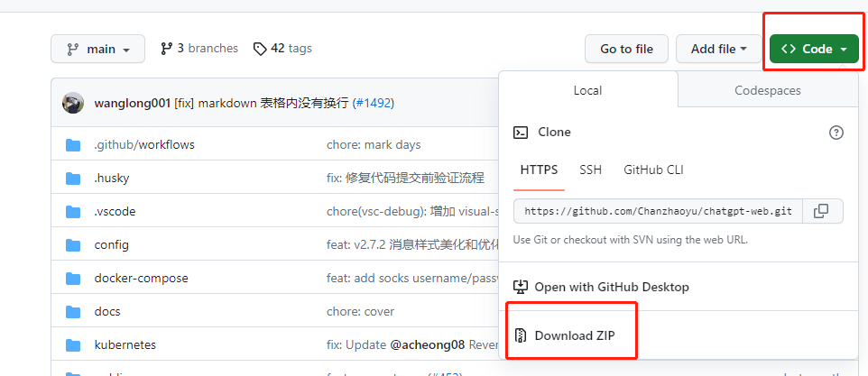Click the '[fix] markdown 表格内没有换行' commit title
The image size is (868, 376).
tap(262, 104)
